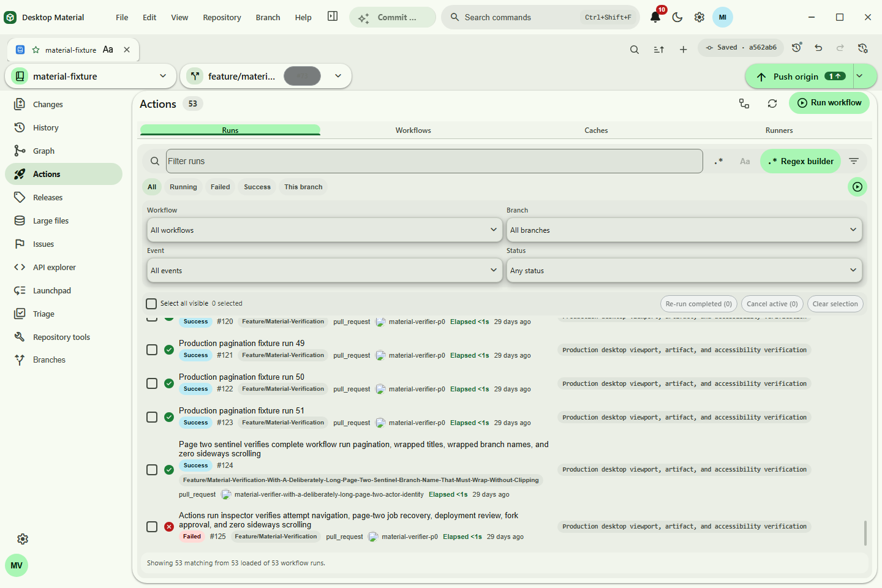
Task: Refresh the Actions runs list
Action: click(772, 104)
